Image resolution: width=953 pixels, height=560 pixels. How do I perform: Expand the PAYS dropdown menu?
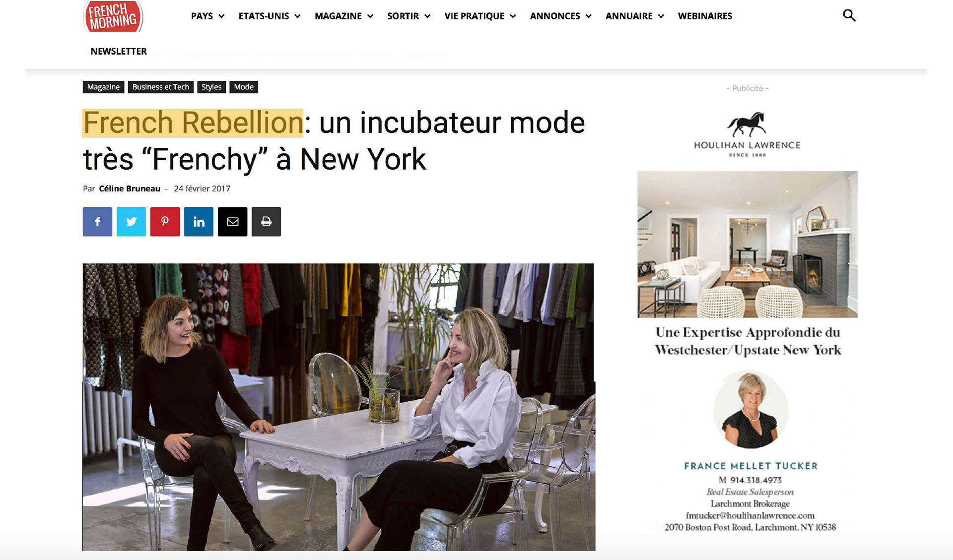(x=207, y=16)
